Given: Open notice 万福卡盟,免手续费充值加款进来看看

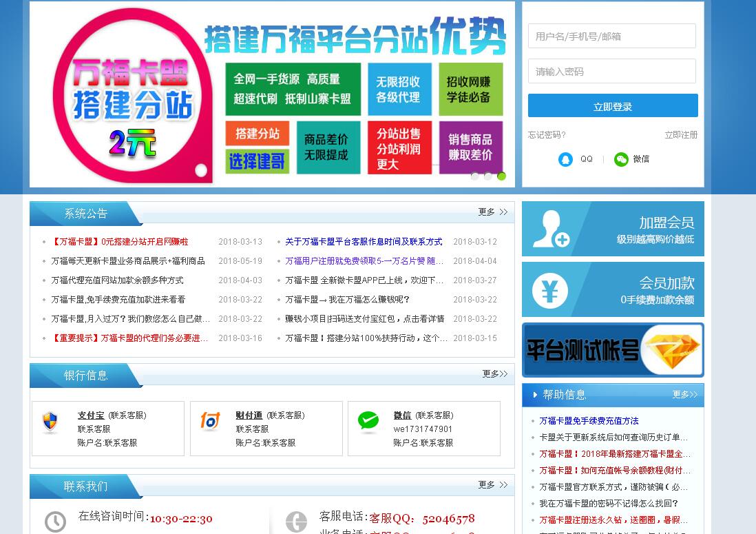Looking at the screenshot, I should [x=118, y=300].
